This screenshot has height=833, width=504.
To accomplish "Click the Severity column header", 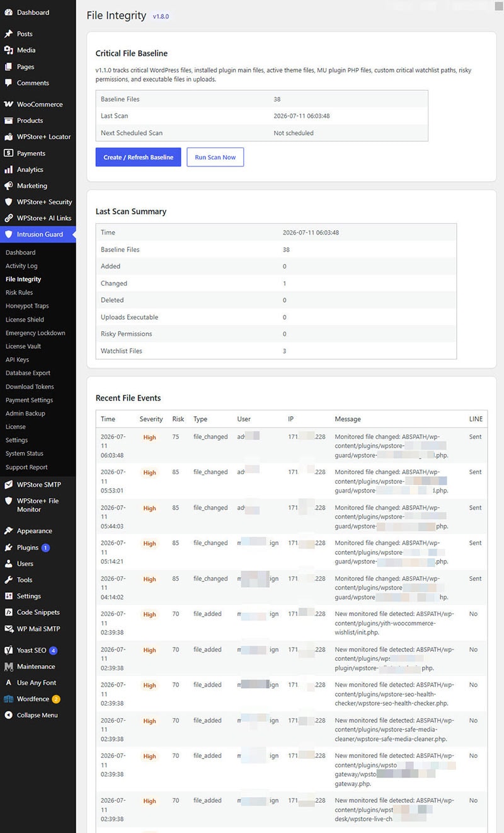I will click(151, 419).
